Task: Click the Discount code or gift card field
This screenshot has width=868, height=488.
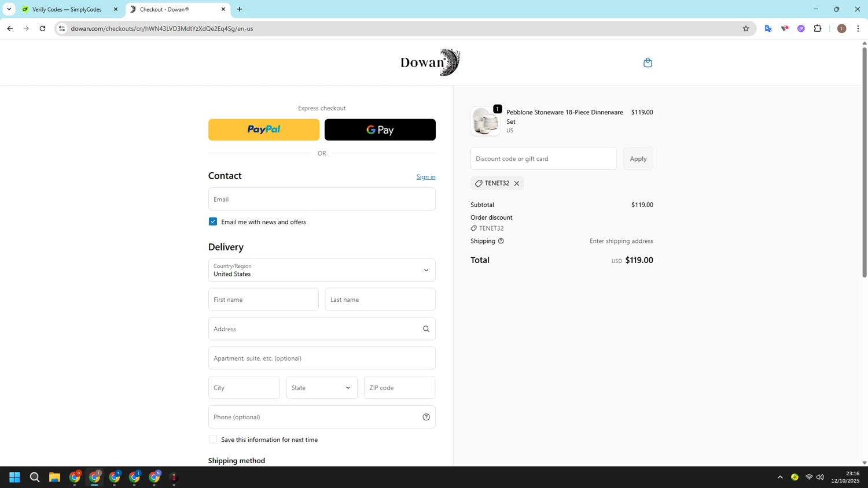Action: click(543, 158)
